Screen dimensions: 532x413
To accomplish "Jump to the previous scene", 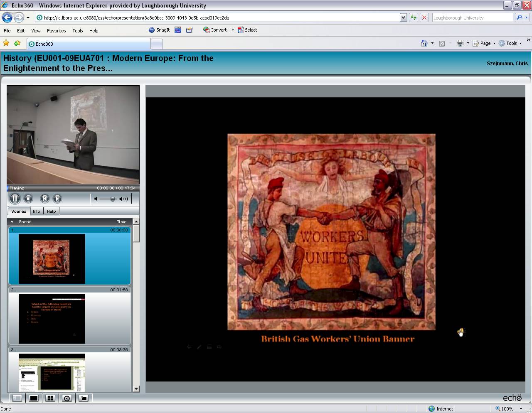I will 44,199.
